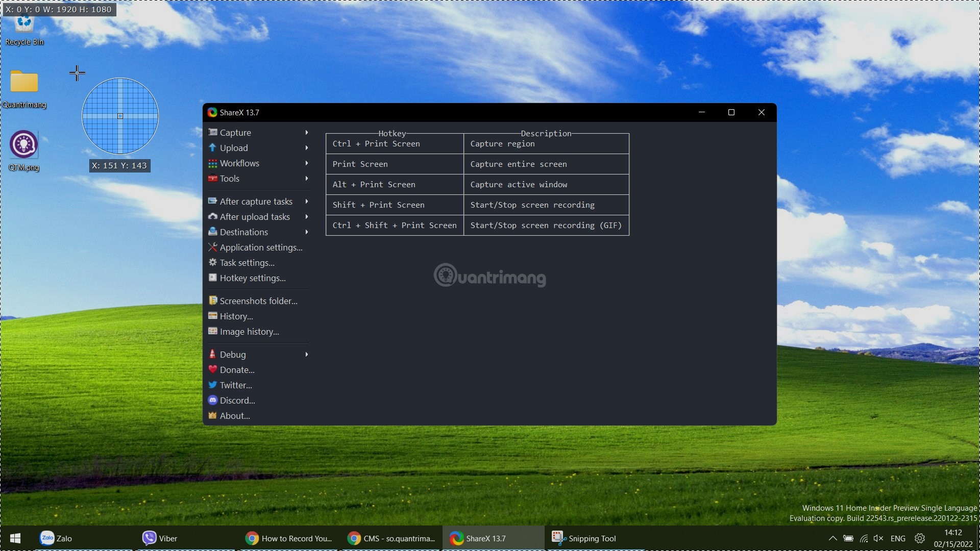The width and height of the screenshot is (980, 551).
Task: Click About... at bottom of sidebar
Action: pos(234,416)
